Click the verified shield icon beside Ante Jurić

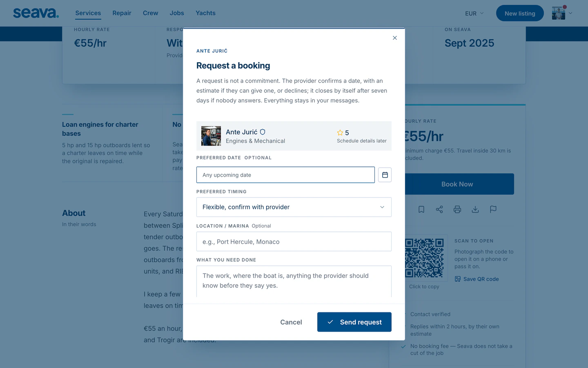click(x=263, y=132)
